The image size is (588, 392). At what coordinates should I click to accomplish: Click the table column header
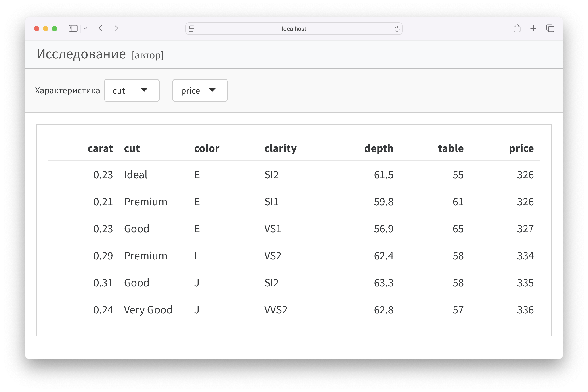pyautogui.click(x=451, y=148)
